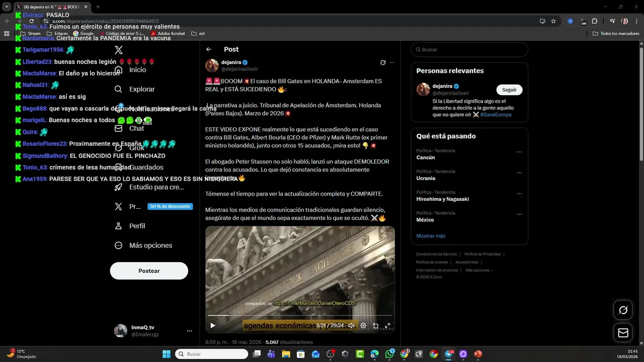Open WhatsApp from the taskbar
Viewport: 644px width, 362px height.
[389, 354]
